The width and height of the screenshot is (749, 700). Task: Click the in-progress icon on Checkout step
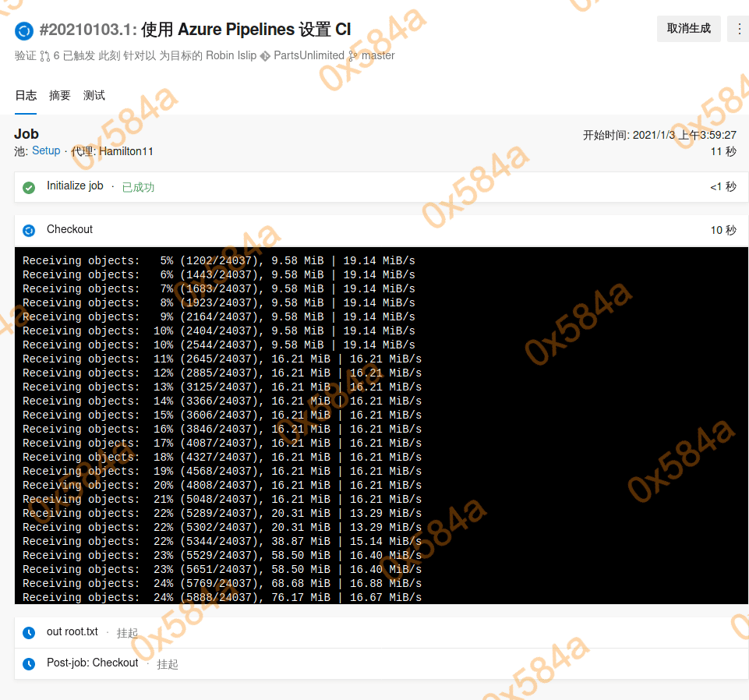coord(29,231)
